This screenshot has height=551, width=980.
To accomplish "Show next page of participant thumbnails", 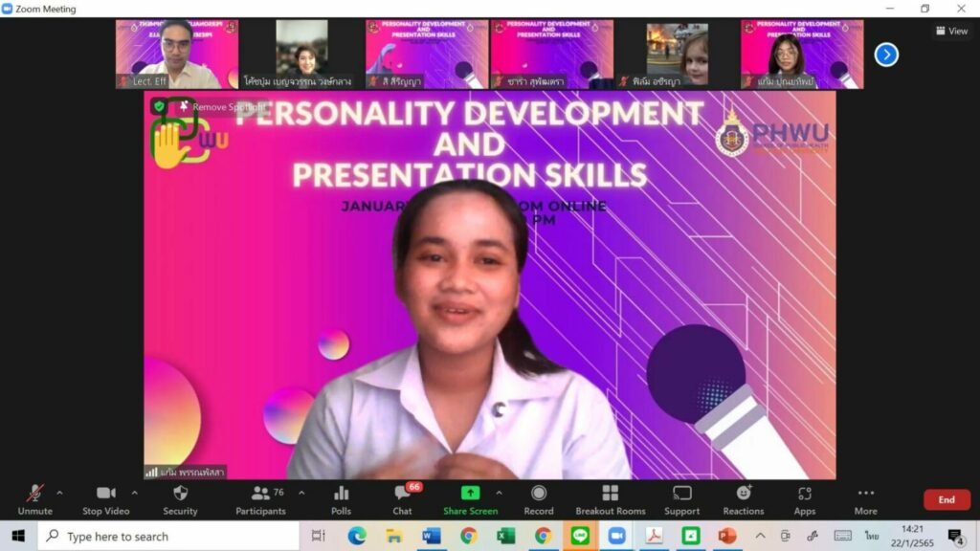I will 886,55.
